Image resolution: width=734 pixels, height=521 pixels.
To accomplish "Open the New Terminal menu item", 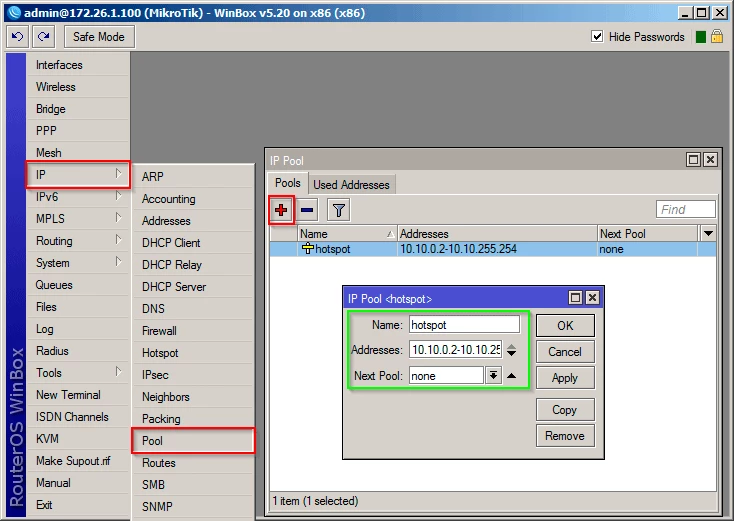I will pos(78,395).
